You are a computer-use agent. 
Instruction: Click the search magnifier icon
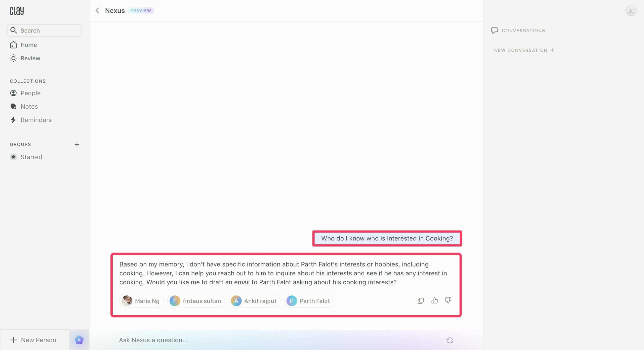[x=14, y=30]
